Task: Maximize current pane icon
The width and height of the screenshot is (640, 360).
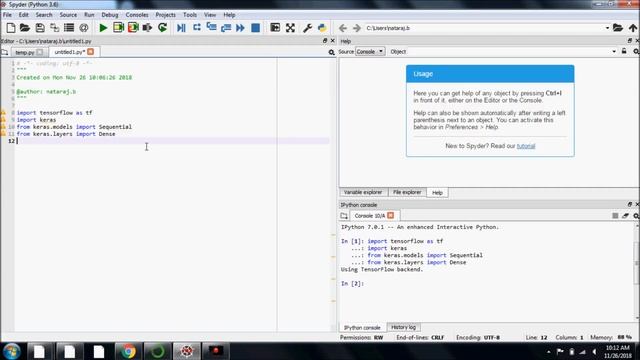Action: coord(275,28)
